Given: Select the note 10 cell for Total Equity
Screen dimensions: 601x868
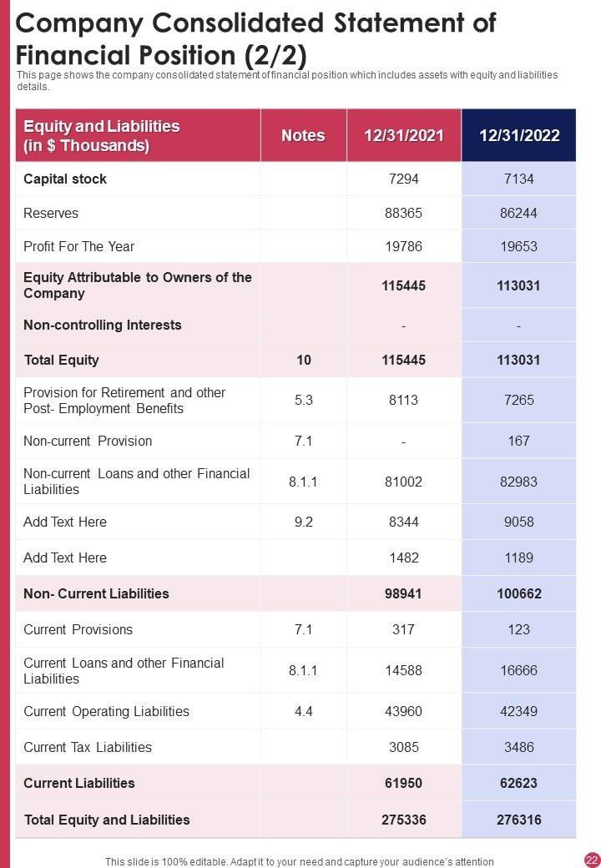Looking at the screenshot, I should [x=303, y=360].
